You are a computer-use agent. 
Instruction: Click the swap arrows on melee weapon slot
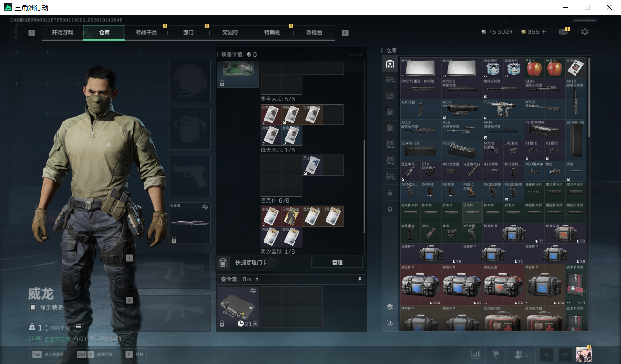[x=205, y=207]
